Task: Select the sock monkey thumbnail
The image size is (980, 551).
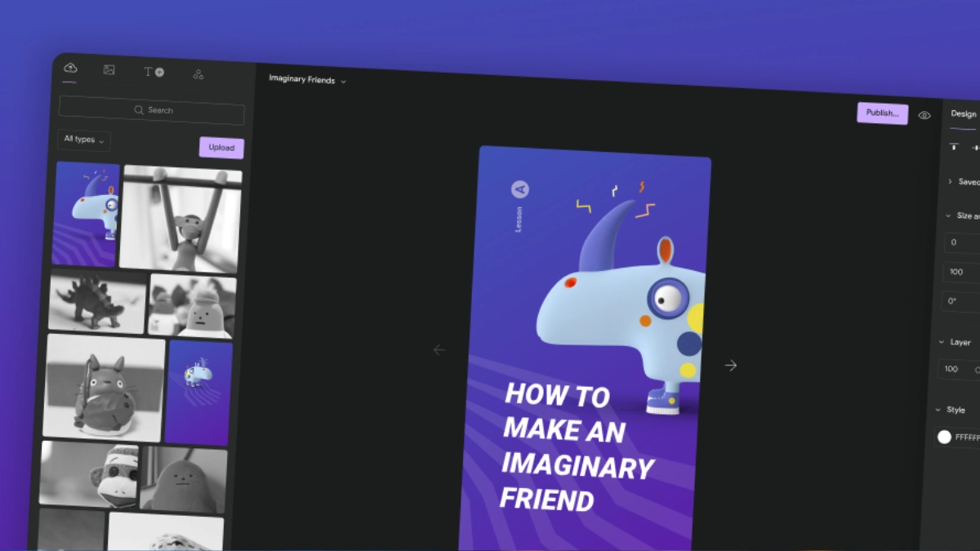Action: [x=89, y=474]
